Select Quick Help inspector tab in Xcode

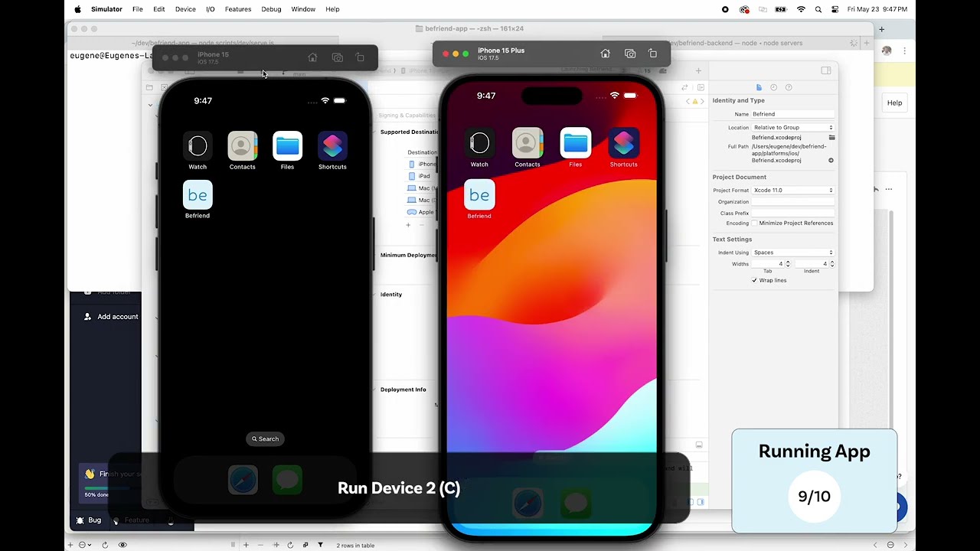click(x=789, y=87)
